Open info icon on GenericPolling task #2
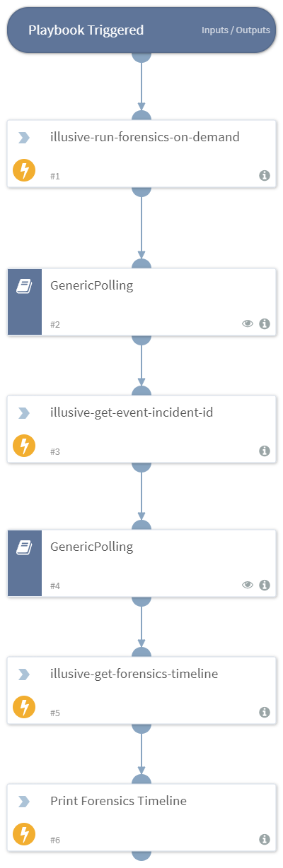The image size is (283, 868). (265, 324)
